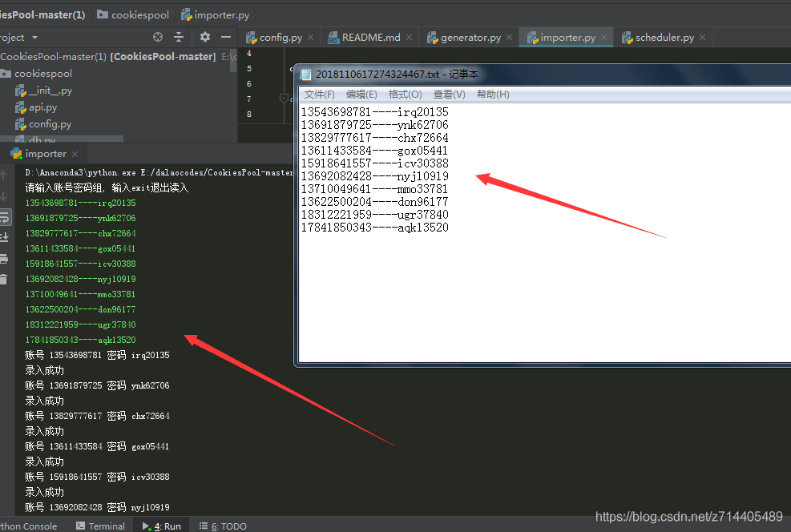
Task: Close the generator.py tab
Action: tap(510, 38)
